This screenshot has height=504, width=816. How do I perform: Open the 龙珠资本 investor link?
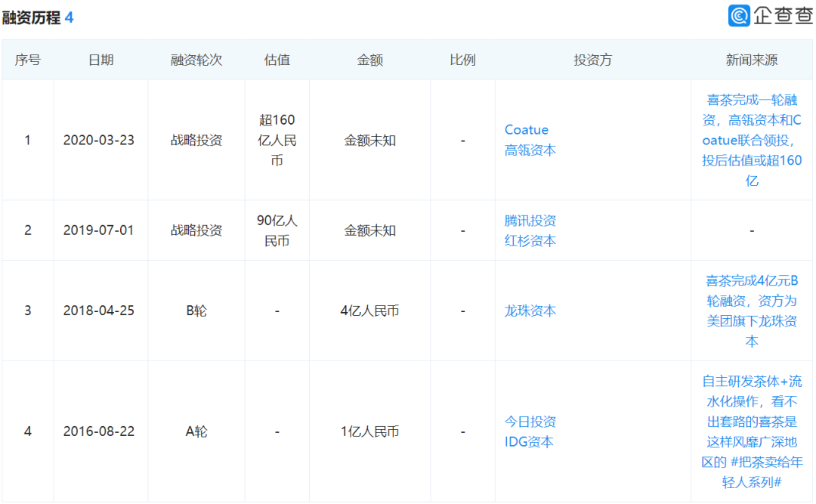click(x=530, y=311)
